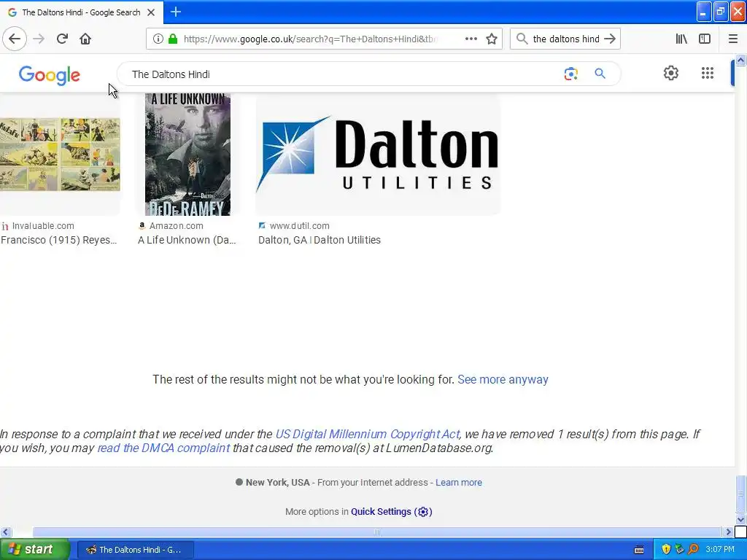
Task: Click 'New York, USA' location text
Action: click(278, 483)
